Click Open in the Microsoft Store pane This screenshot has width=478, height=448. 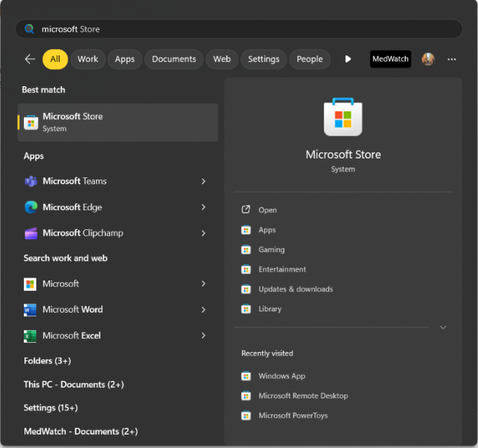point(267,210)
